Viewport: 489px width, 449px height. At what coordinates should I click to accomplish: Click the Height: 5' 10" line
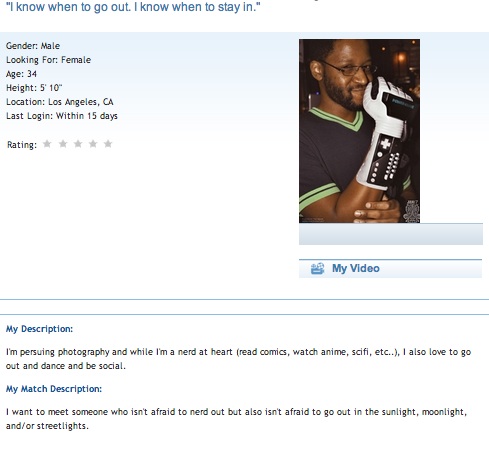tap(34, 88)
